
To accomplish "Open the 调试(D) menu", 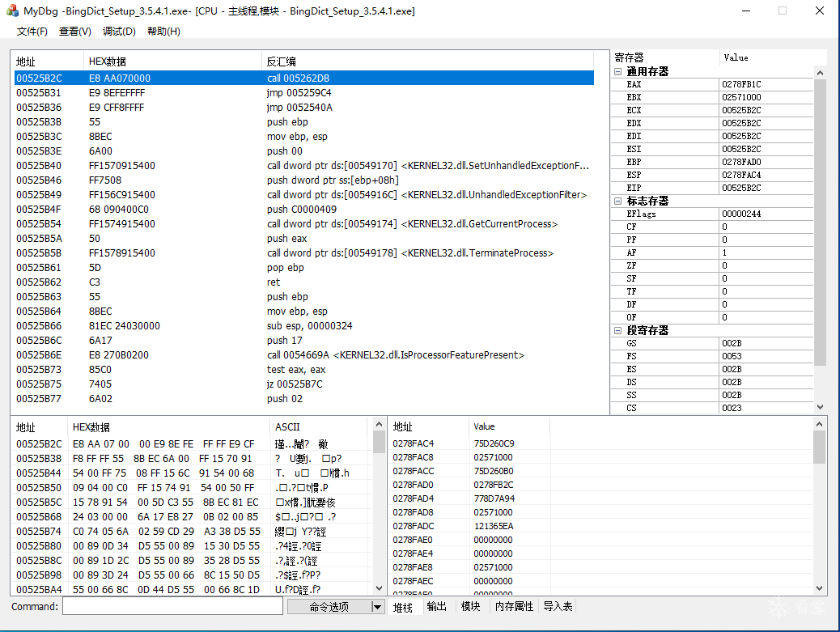I will (119, 32).
